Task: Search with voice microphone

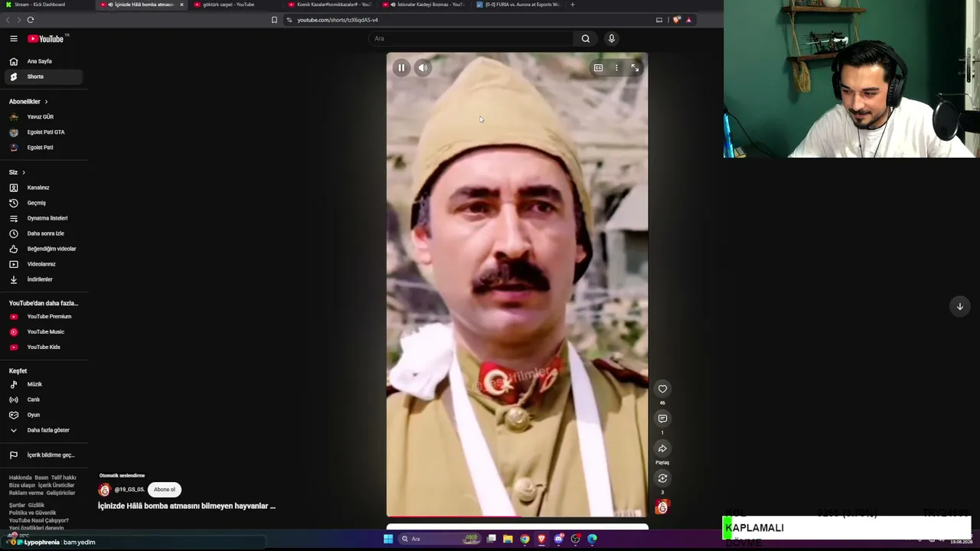Action: 611,38
